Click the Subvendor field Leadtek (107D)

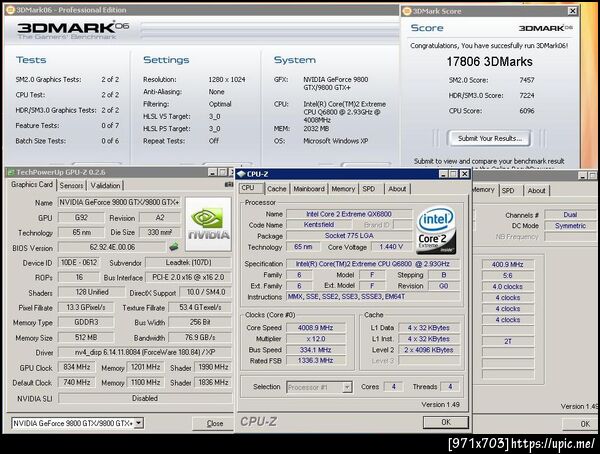188,263
